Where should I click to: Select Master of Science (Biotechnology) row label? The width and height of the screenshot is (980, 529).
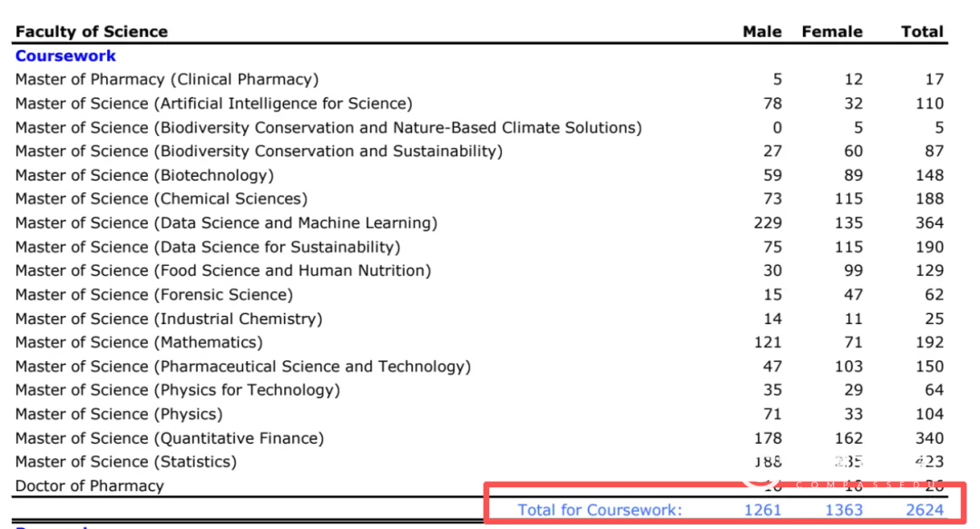pyautogui.click(x=144, y=175)
